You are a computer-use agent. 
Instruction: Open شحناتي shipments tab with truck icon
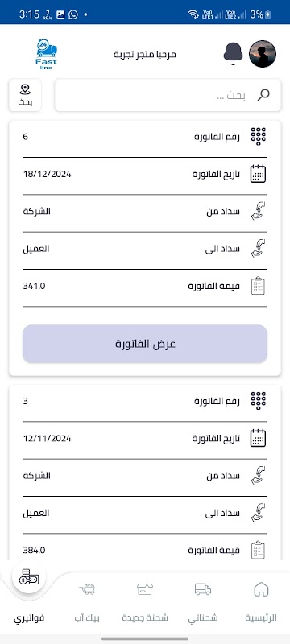point(203,602)
